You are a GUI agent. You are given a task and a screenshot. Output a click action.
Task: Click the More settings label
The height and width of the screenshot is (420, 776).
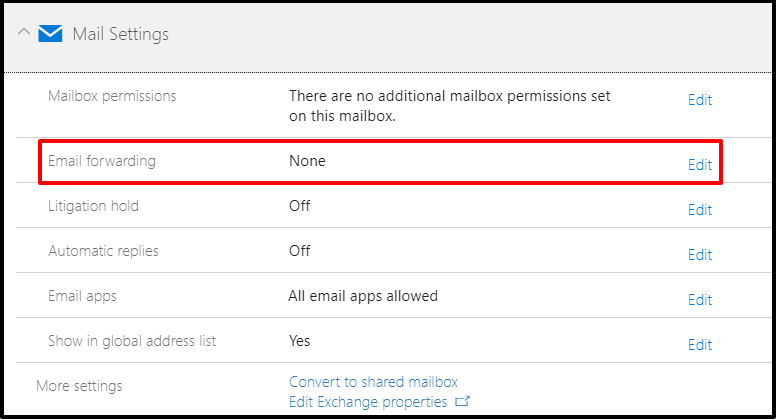pos(79,386)
